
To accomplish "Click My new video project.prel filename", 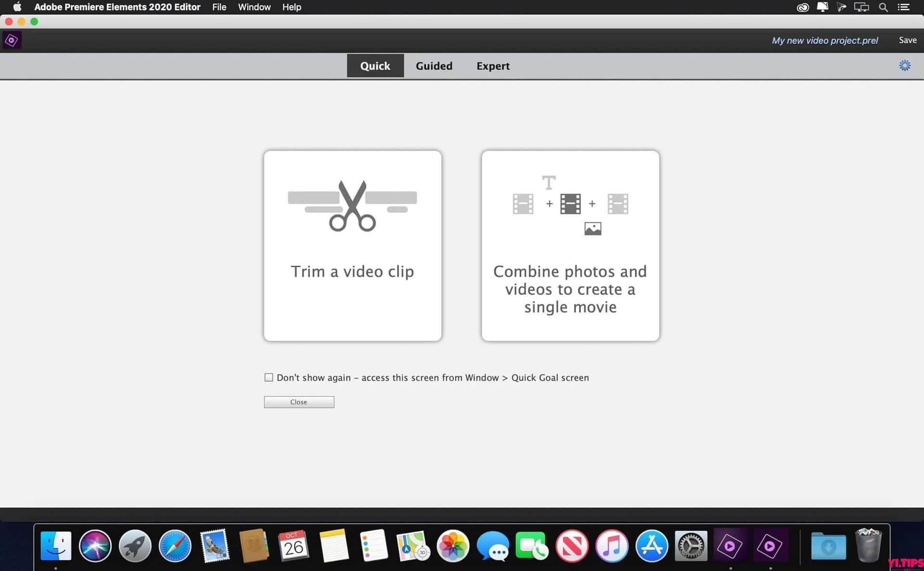I will [824, 40].
